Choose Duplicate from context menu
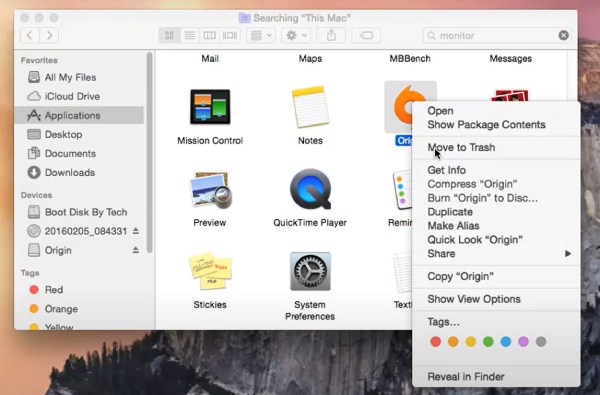 point(496,212)
